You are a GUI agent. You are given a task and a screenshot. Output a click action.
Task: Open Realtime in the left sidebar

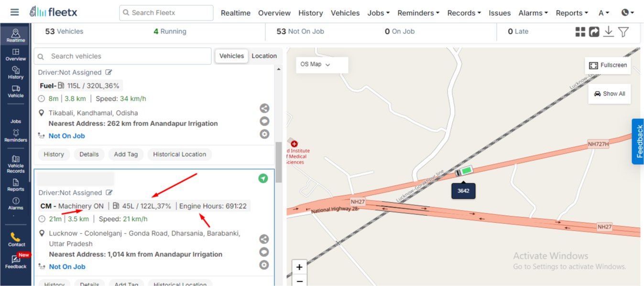tap(16, 36)
